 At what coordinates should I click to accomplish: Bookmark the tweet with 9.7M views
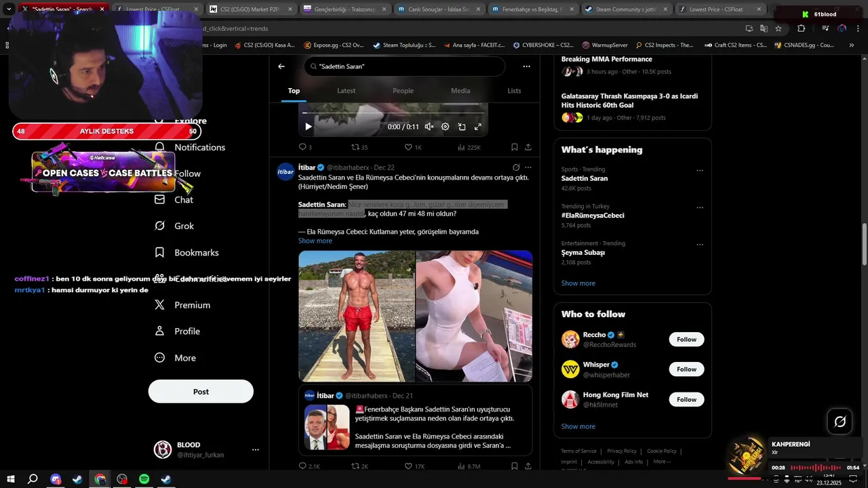click(x=515, y=466)
